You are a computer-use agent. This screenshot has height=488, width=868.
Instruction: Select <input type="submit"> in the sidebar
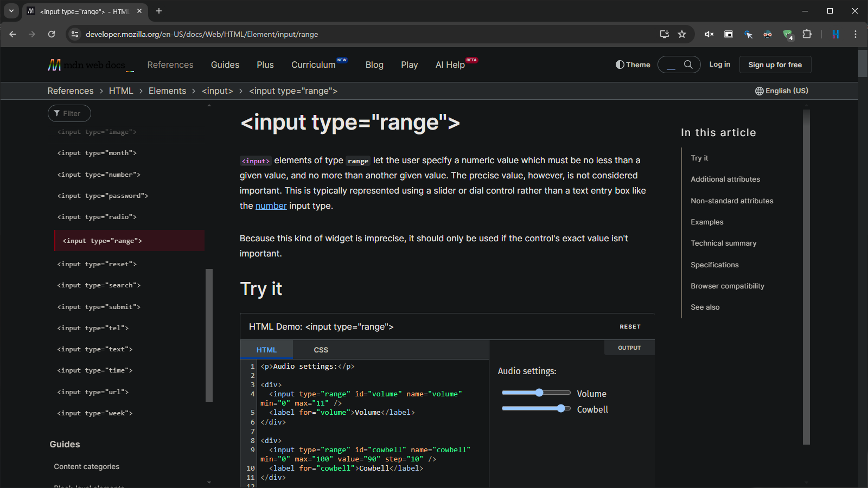click(99, 307)
